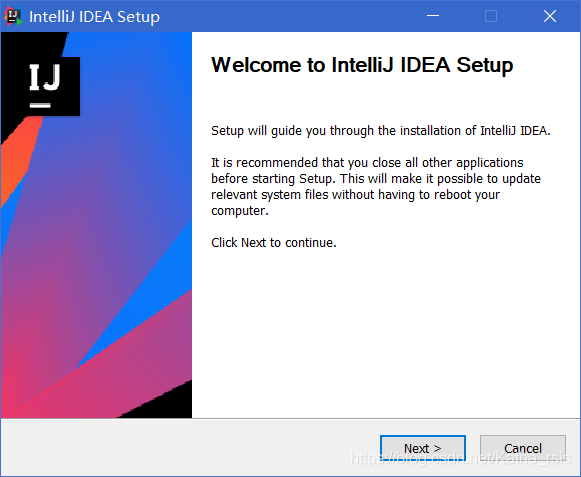Minimize the IntelliJ IDEA Setup window
Image resolution: width=581 pixels, height=477 pixels.
[433, 16]
